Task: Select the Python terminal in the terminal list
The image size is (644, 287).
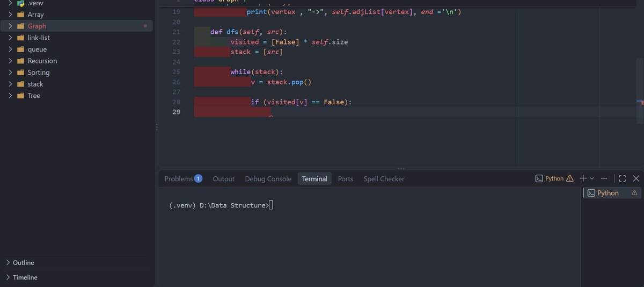Action: 612,193
